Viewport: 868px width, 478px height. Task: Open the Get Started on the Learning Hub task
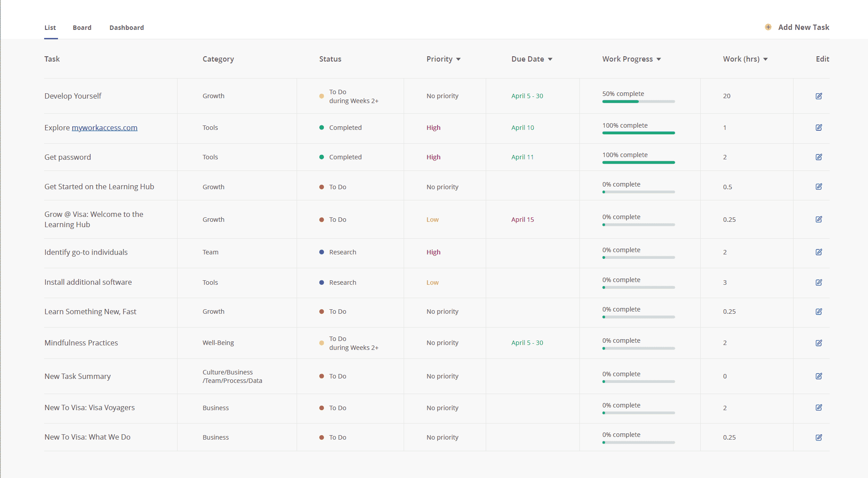(99, 187)
